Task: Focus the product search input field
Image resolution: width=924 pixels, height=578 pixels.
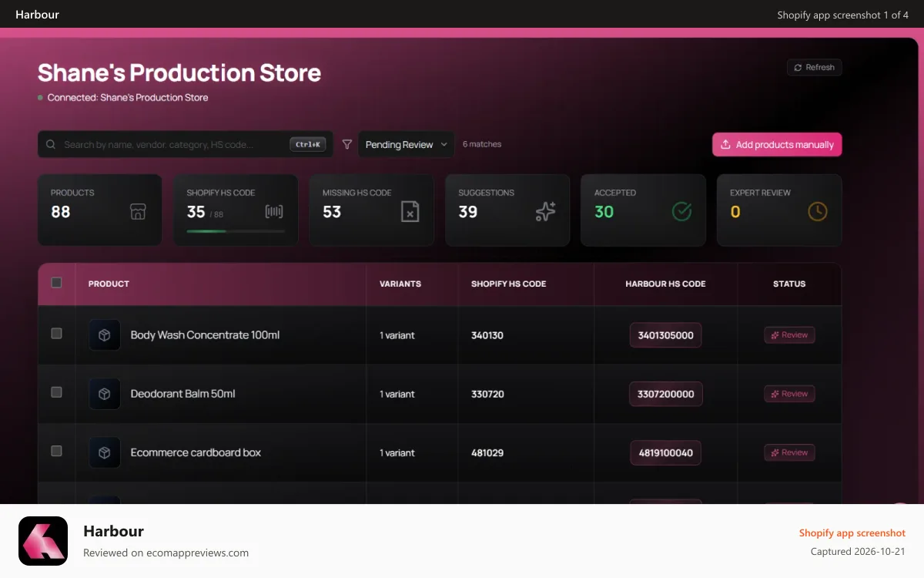Action: pos(186,144)
